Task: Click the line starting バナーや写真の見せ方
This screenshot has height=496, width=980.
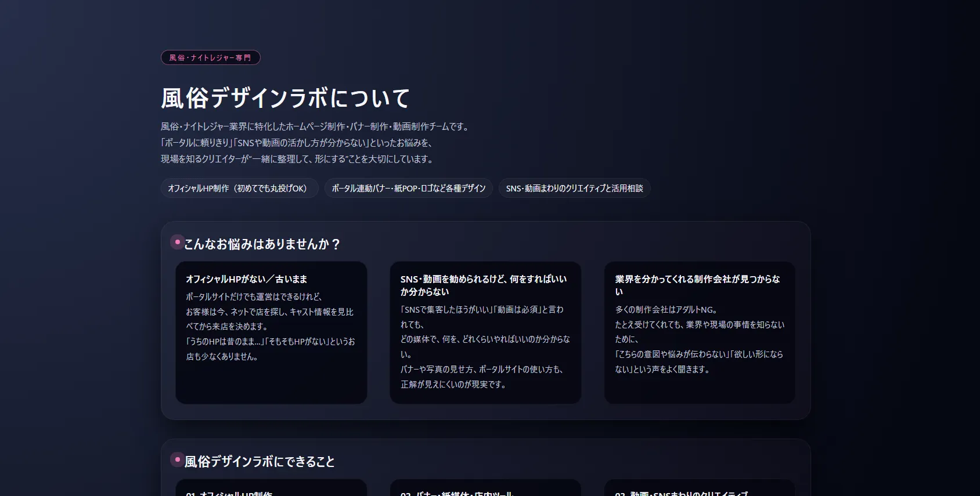Action: 482,370
